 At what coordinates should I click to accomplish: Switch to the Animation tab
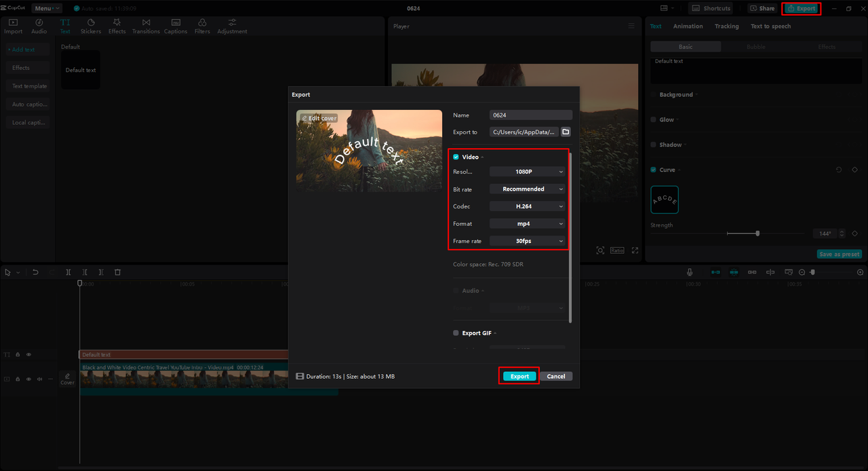pos(688,26)
